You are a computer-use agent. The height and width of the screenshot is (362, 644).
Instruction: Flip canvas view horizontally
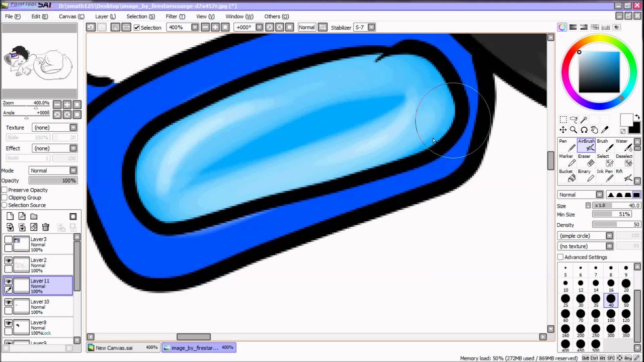pyautogui.click(x=323, y=27)
